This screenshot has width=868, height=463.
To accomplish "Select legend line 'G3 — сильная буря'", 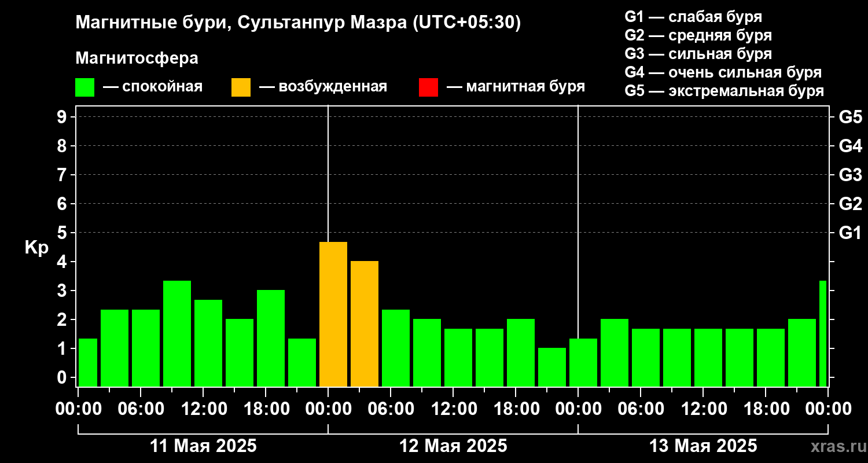I will (698, 54).
